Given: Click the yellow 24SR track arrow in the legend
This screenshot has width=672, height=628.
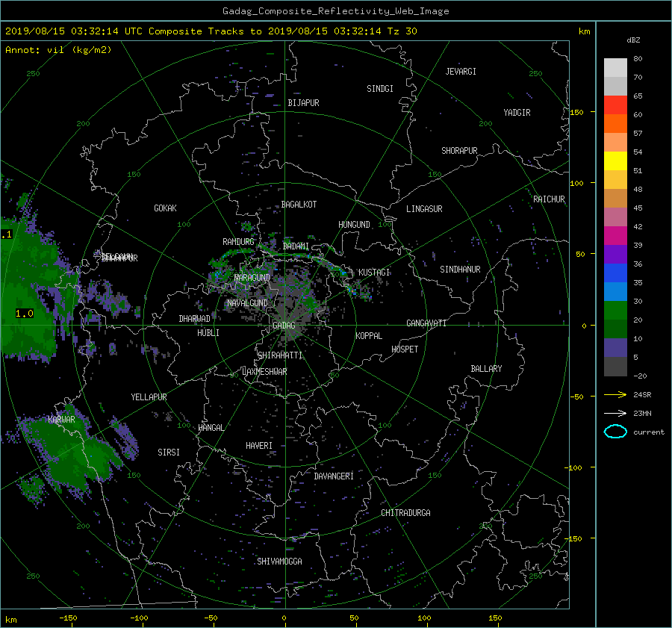Looking at the screenshot, I should [x=615, y=394].
